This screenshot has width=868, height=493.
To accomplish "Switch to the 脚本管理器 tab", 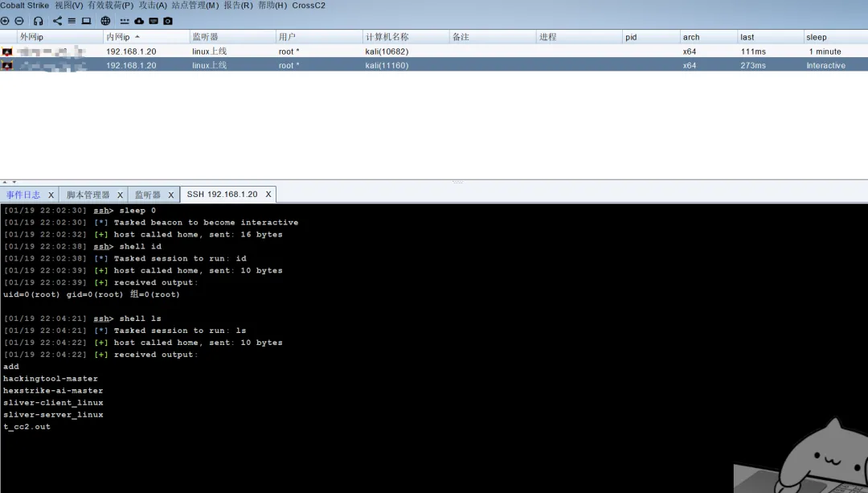I will coord(88,195).
